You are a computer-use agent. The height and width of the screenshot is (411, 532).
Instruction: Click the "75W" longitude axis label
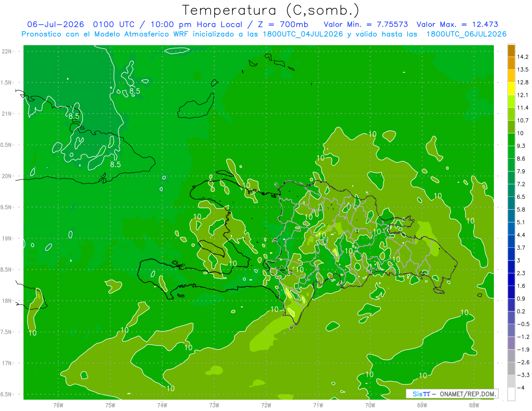pyautogui.click(x=110, y=405)
